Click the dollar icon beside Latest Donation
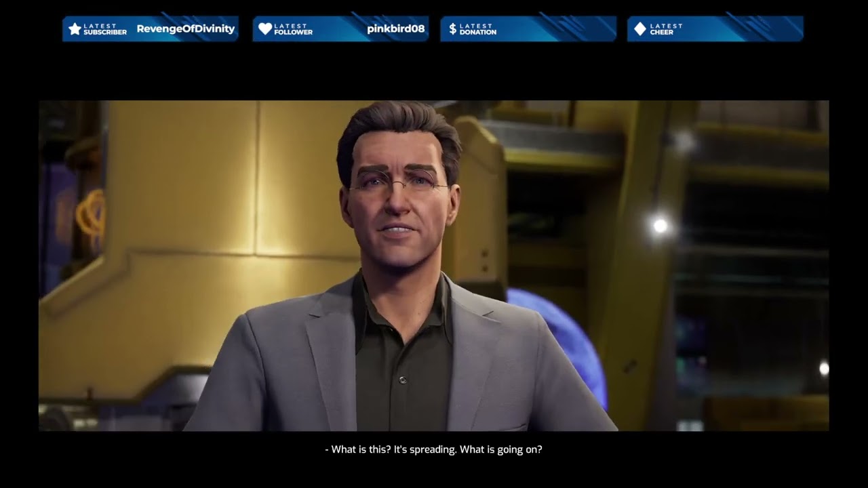The image size is (868, 488). (x=453, y=28)
